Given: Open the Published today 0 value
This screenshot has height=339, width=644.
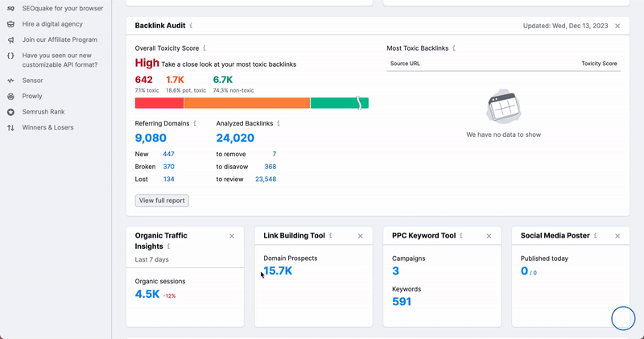Looking at the screenshot, I should point(525,271).
